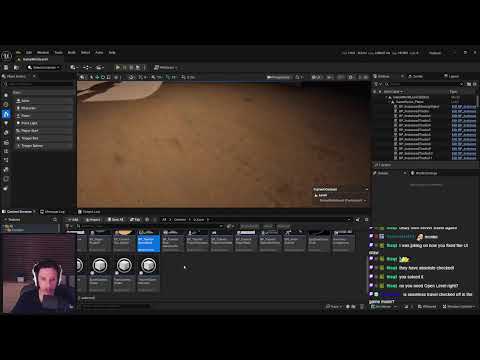Click the Outliner search field
This screenshot has width=480, height=360.
point(425,84)
